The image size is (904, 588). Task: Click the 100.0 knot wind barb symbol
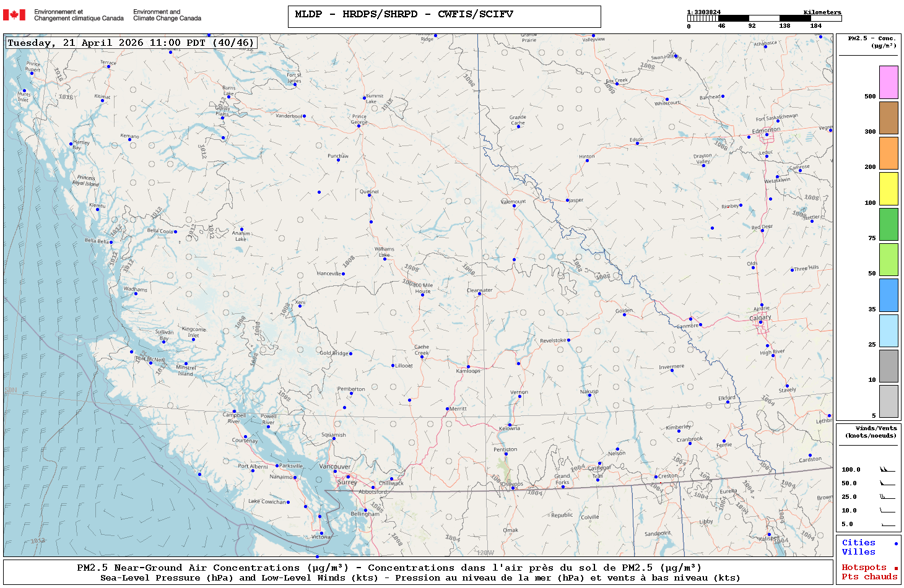(x=887, y=470)
